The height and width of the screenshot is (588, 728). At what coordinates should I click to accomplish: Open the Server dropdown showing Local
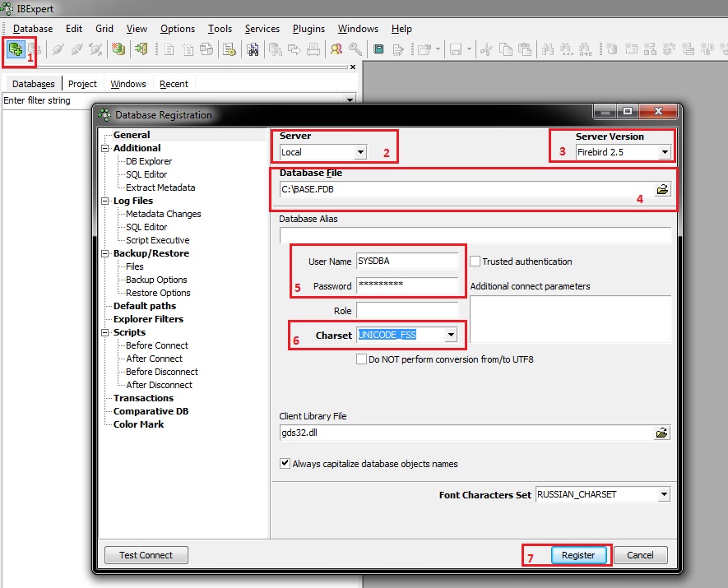(x=359, y=152)
